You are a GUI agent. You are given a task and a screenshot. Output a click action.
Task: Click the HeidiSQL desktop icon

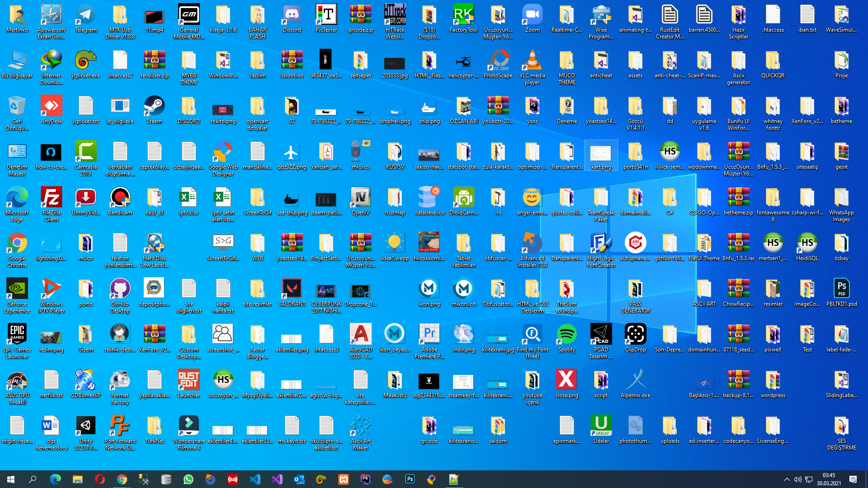click(807, 247)
